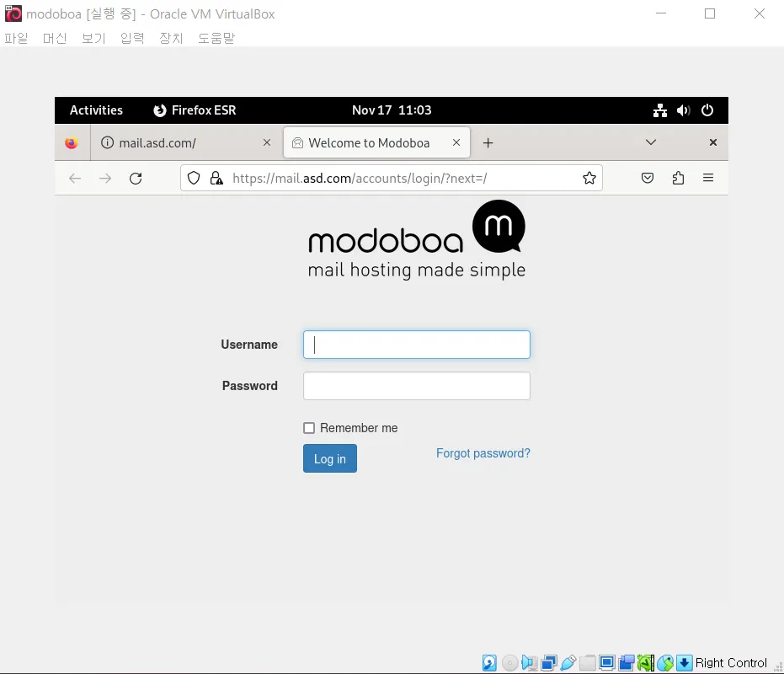784x674 pixels.
Task: Click the modoboa logo image
Action: [x=417, y=239]
